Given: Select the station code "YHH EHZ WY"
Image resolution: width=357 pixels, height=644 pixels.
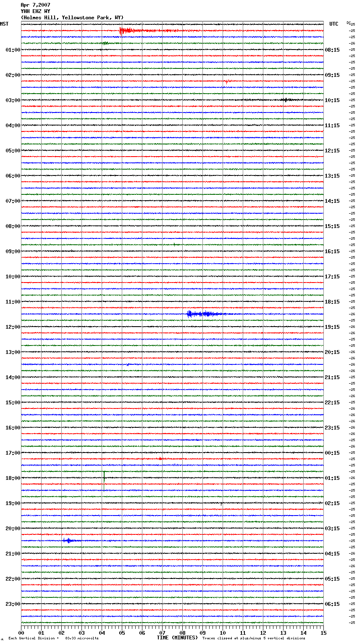Looking at the screenshot, I should tap(35, 11).
